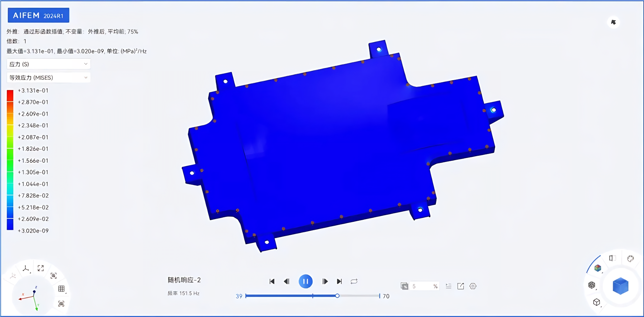644x317 pixels.
Task: Click the deformation scale percent icon
Action: tap(404, 286)
